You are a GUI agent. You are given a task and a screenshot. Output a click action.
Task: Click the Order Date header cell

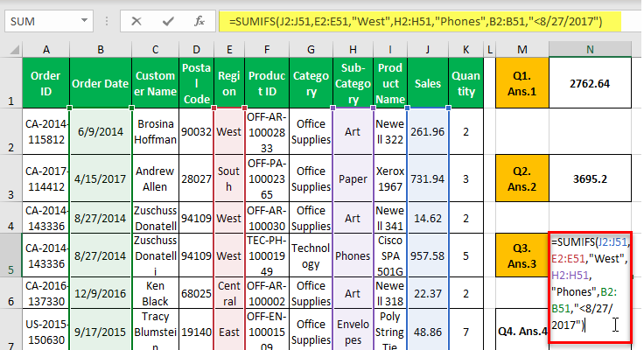(x=101, y=83)
